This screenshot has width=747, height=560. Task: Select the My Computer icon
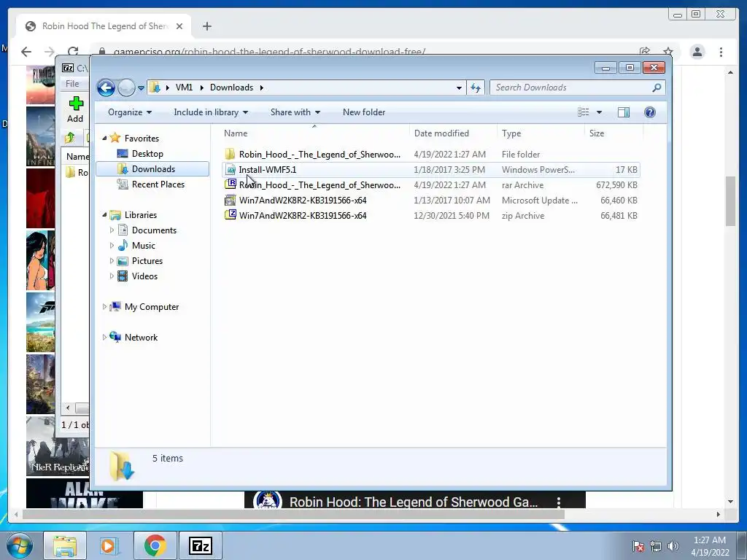click(x=115, y=307)
